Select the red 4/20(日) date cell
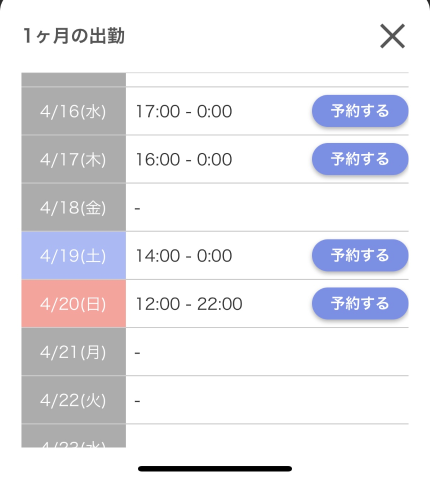Screen dimensions: 430x480 tap(74, 304)
